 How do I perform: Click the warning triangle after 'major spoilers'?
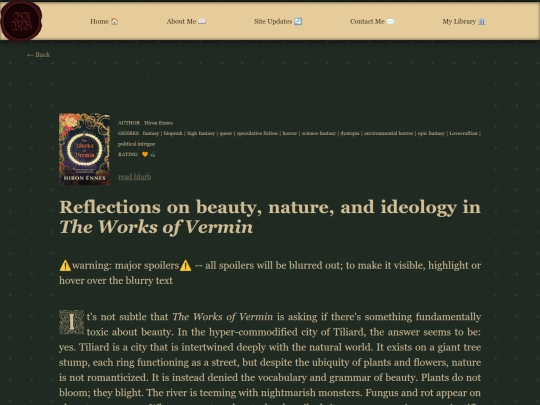click(185, 266)
